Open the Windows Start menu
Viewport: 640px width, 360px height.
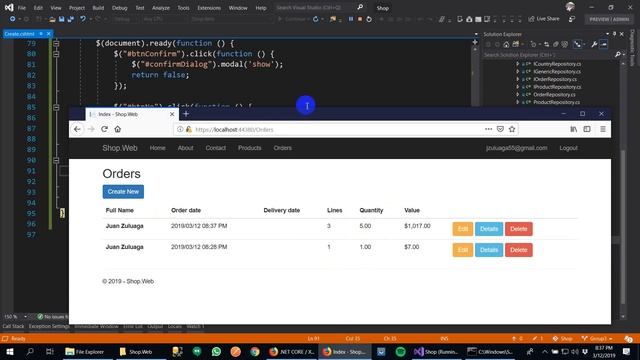pyautogui.click(x=9, y=351)
